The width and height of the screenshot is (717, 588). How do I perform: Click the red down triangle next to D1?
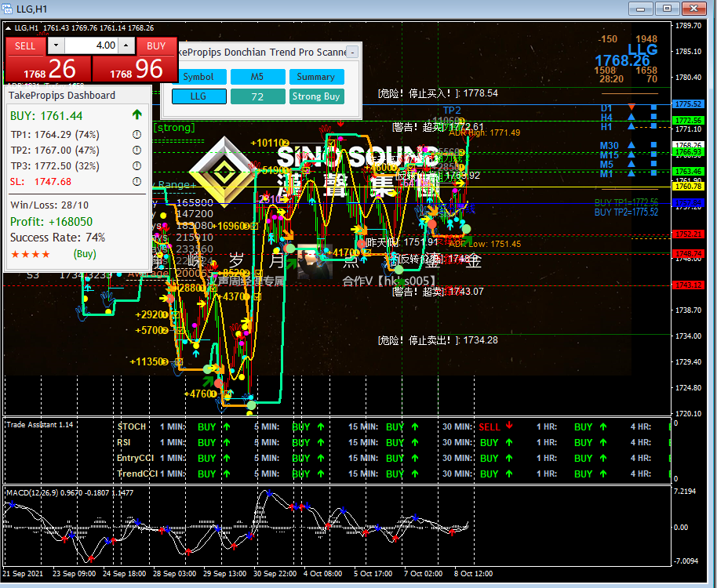click(x=631, y=107)
